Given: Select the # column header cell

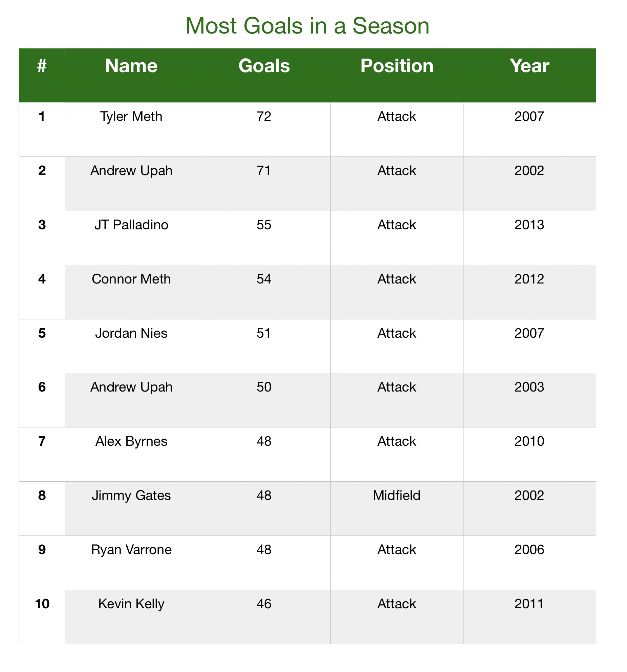Looking at the screenshot, I should point(42,75).
